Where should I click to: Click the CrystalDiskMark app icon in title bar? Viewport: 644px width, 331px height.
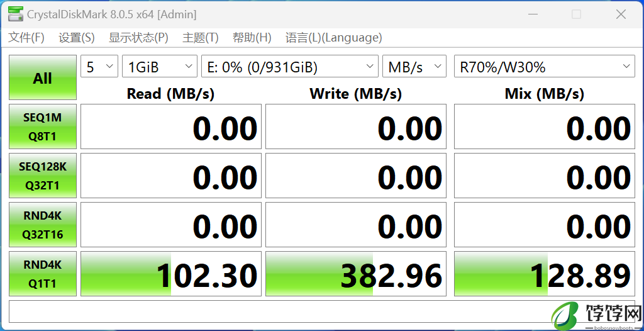click(x=16, y=14)
